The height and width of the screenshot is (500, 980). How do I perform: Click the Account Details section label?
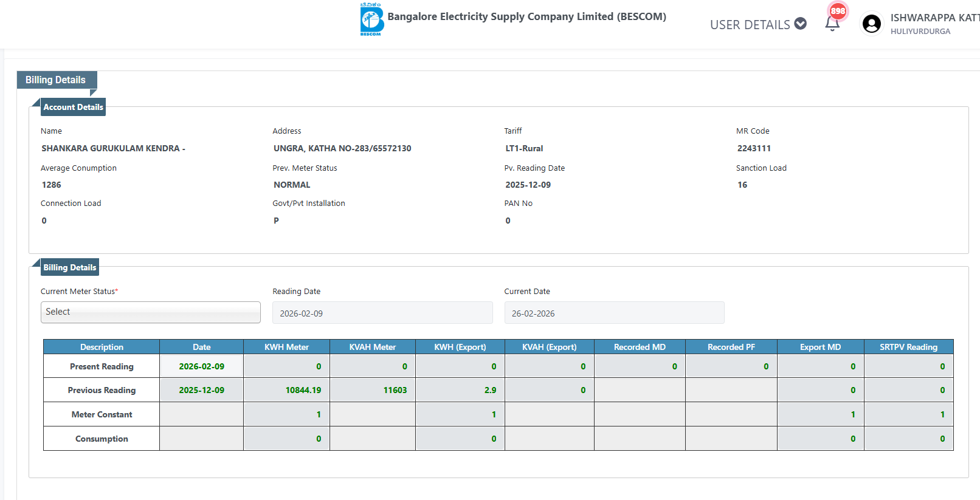pos(73,107)
